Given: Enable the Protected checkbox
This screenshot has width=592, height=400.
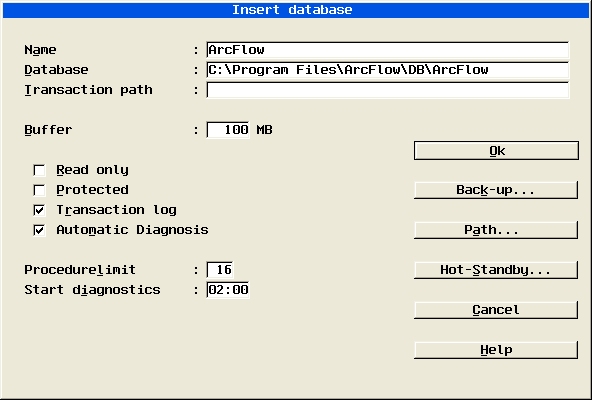Looking at the screenshot, I should pos(39,190).
